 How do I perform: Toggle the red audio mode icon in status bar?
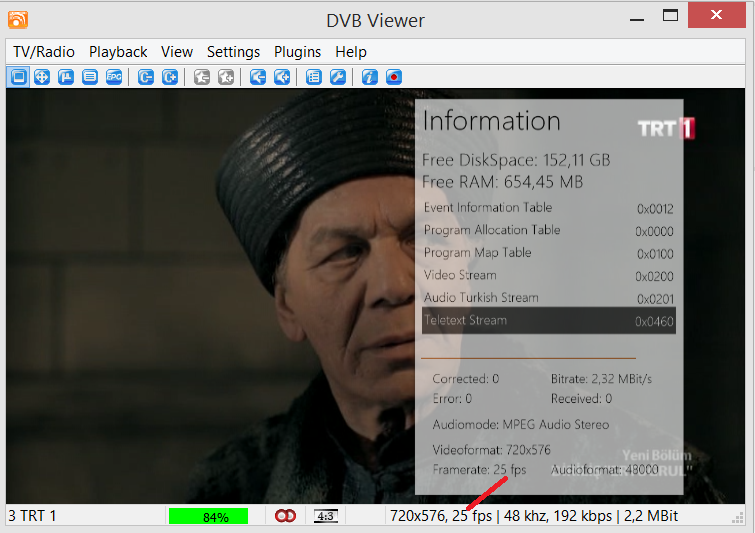tap(286, 516)
